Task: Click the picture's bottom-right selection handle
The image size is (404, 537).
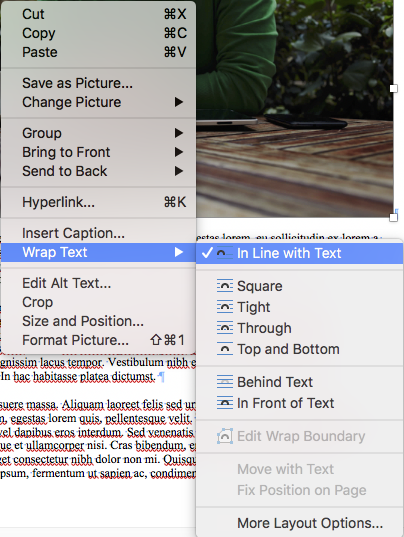Action: (393, 217)
